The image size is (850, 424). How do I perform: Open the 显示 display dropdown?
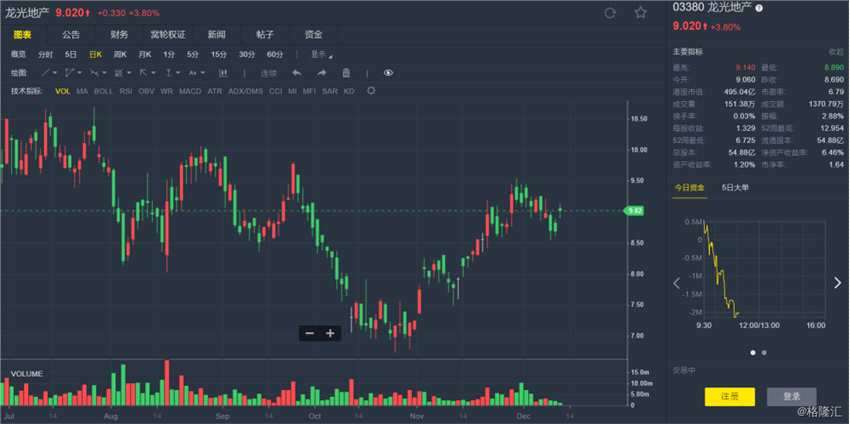(x=321, y=54)
